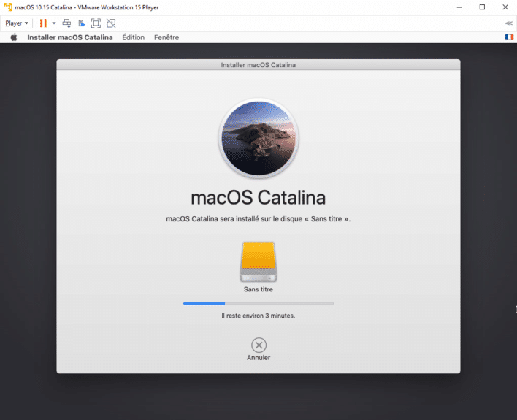Pause the virtual machine
Viewport: 517px width, 420px height.
(43, 23)
